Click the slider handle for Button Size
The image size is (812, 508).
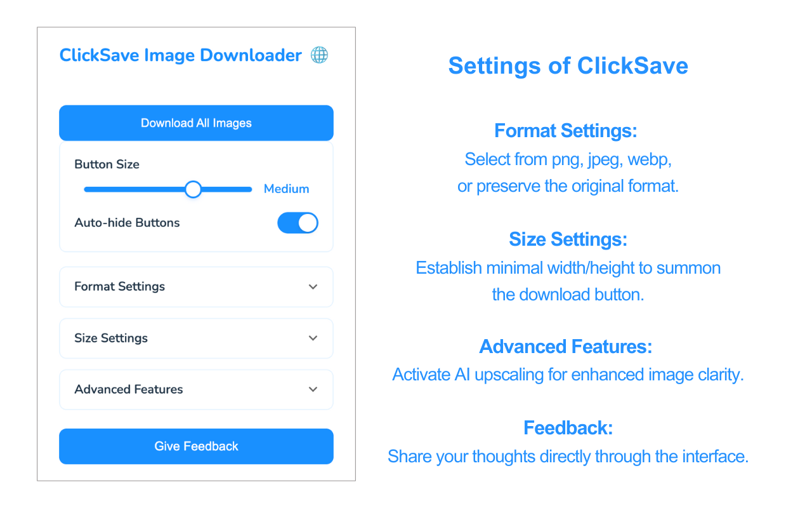click(x=193, y=189)
